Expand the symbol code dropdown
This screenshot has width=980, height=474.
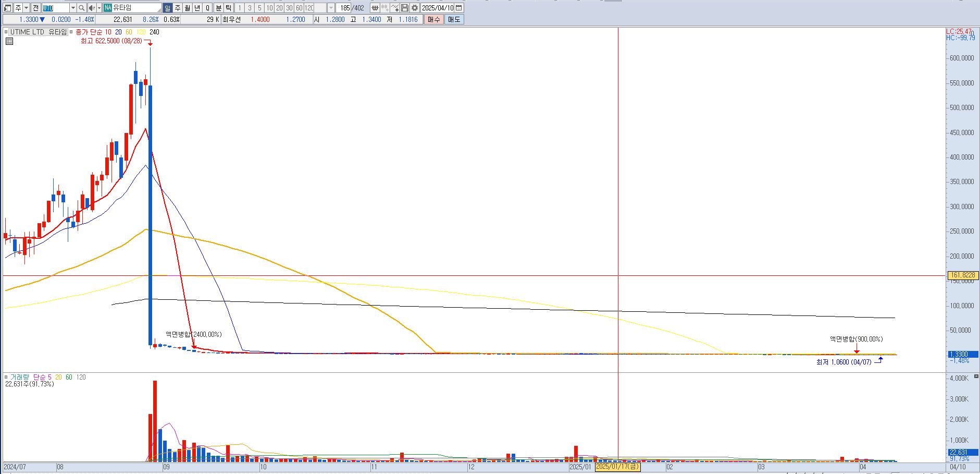[x=73, y=8]
